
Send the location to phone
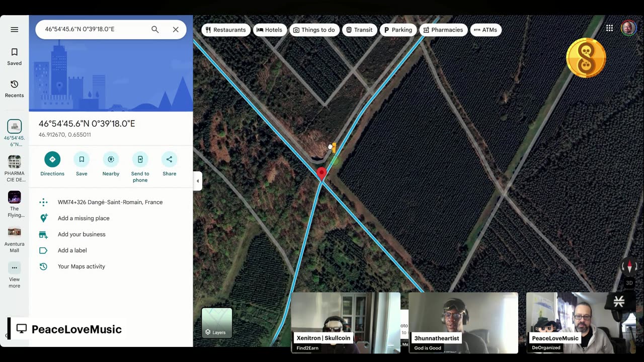pos(140,167)
